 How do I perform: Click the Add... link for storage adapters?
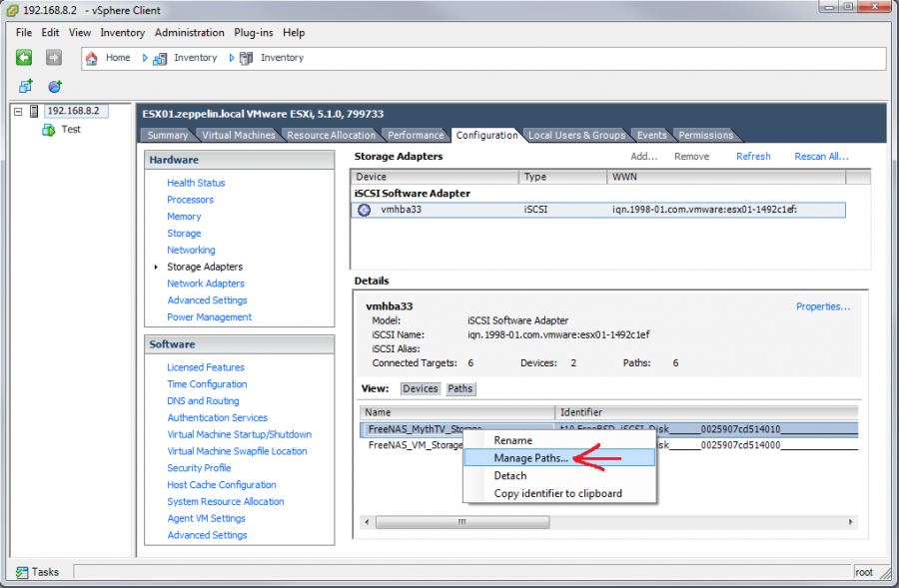point(644,157)
